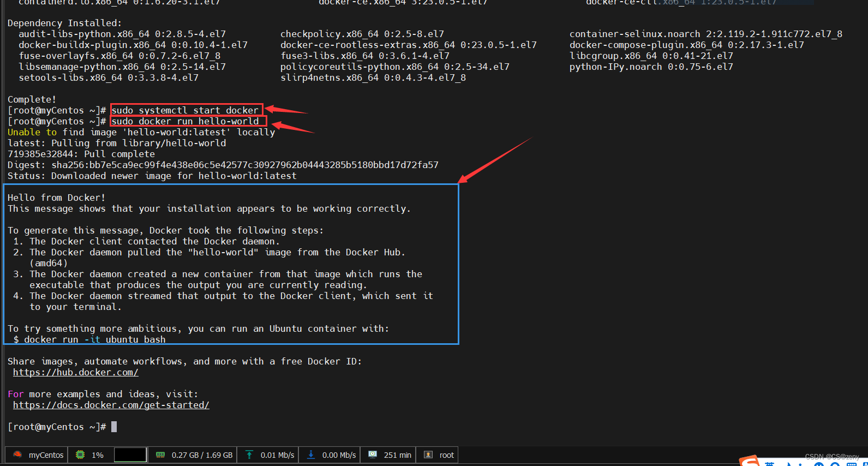Click 'To generate this message' line
This screenshot has height=466, width=868.
click(165, 230)
